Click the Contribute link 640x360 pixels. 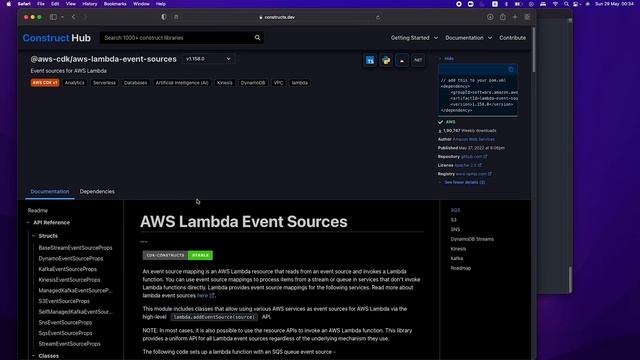click(x=512, y=38)
